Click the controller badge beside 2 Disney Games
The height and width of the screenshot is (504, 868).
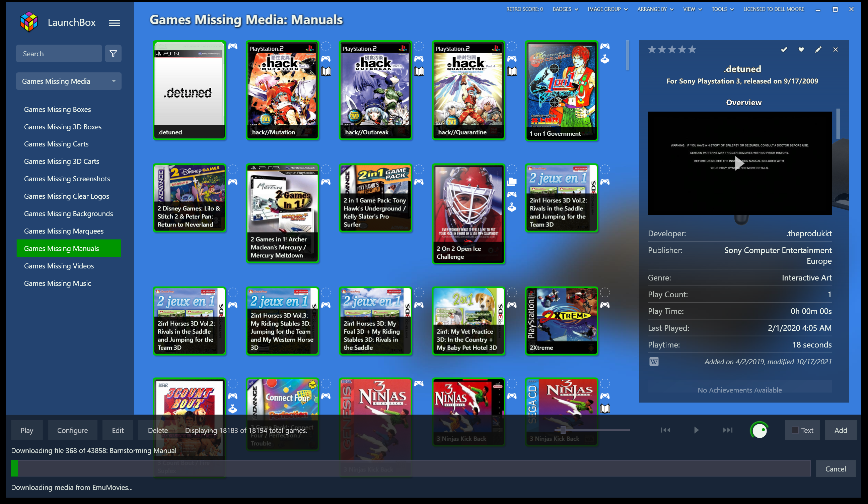coord(233,182)
